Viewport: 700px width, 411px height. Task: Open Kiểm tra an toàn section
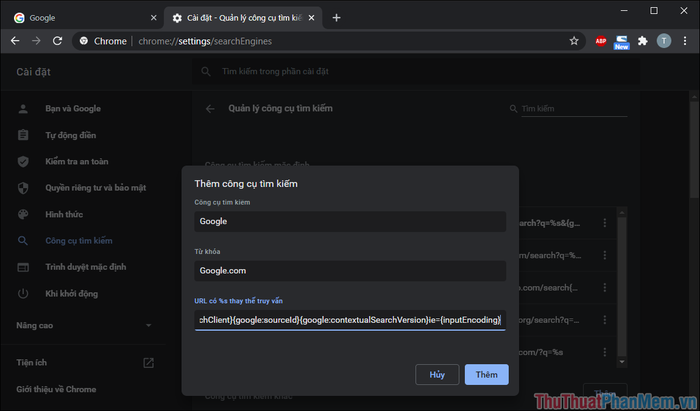77,162
